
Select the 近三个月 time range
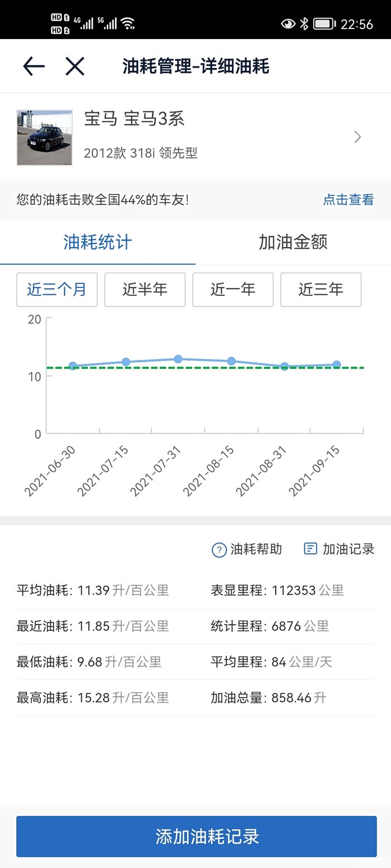click(x=57, y=289)
